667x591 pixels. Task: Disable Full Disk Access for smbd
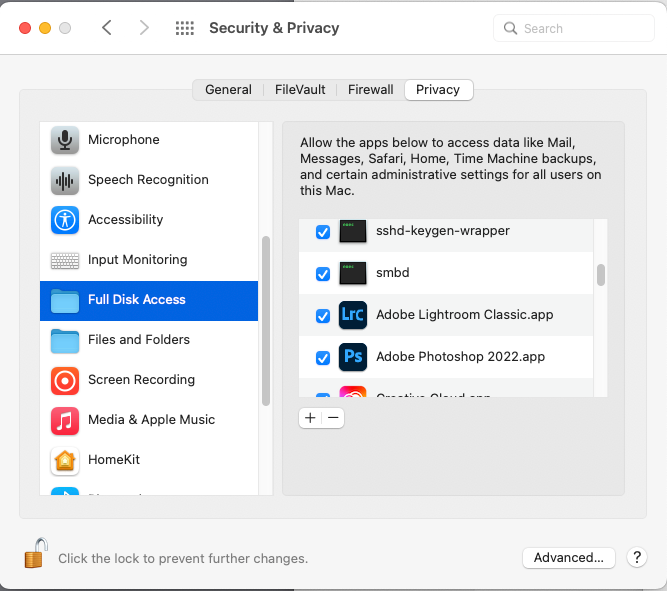[323, 274]
